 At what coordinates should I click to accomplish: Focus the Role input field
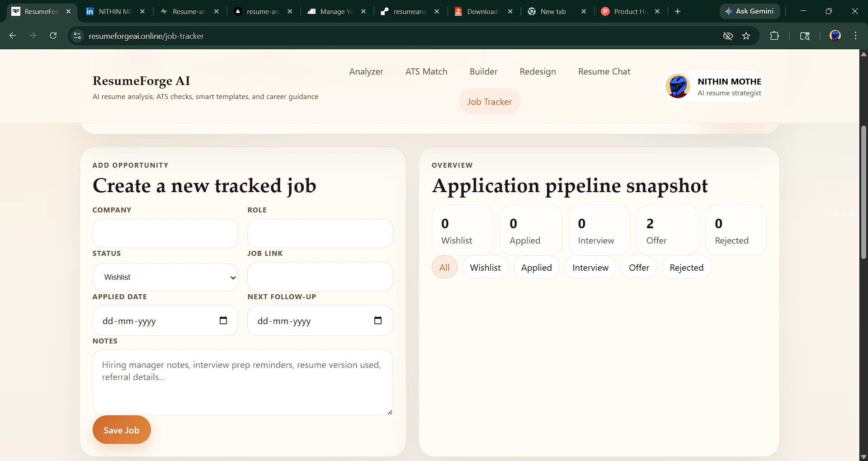coord(320,233)
